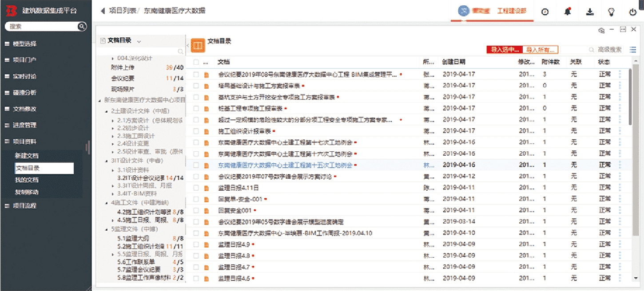Click the list view icon beside 高级搜索
This screenshot has width=644, height=291.
633,50
